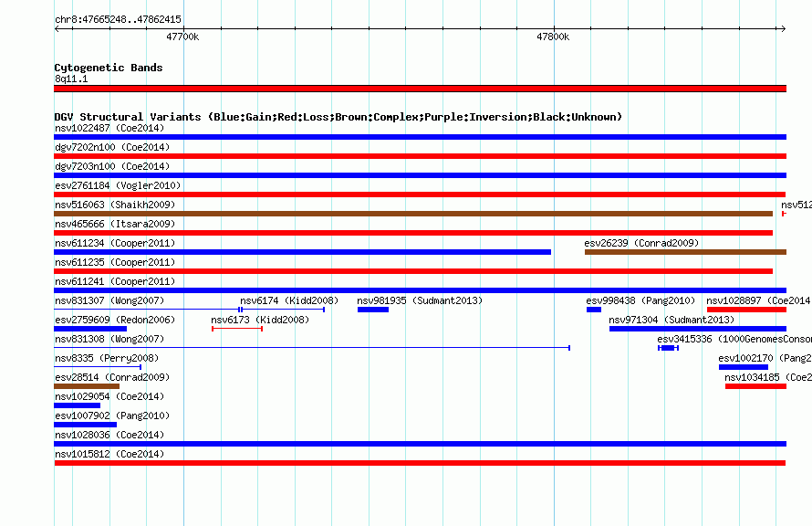This screenshot has width=812, height=526.
Task: Click the Cytogenetic Bands track title
Action: click(x=109, y=68)
